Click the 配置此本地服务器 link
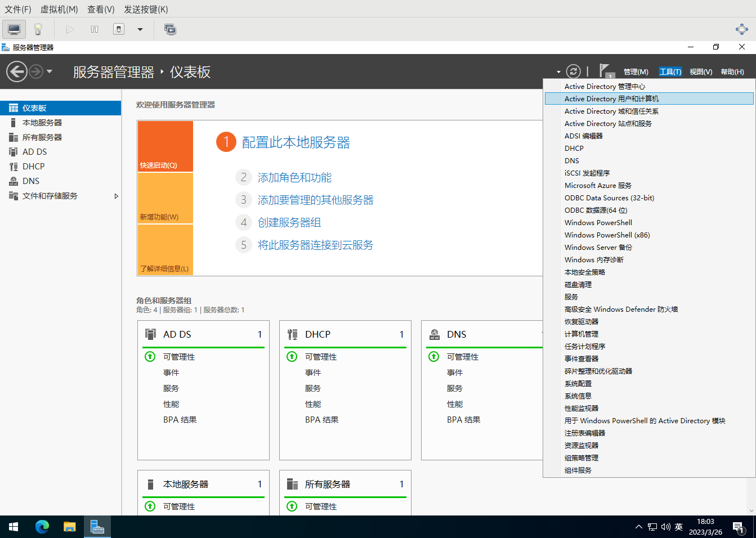This screenshot has height=538, width=756. (x=296, y=142)
